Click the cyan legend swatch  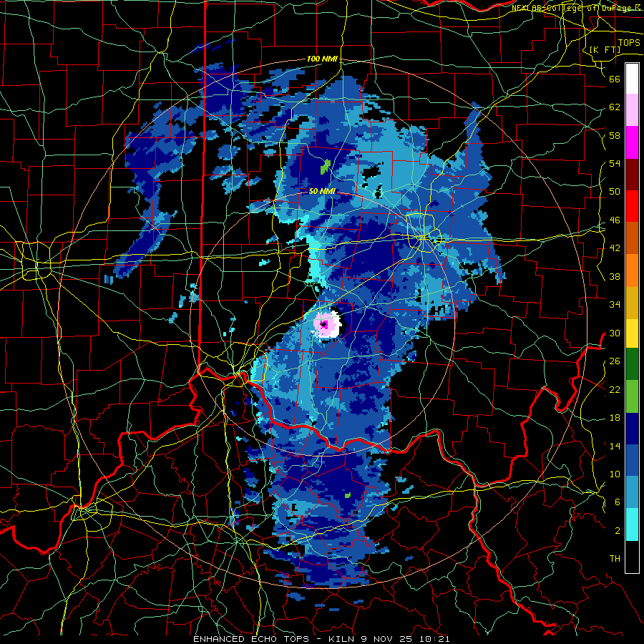click(x=632, y=525)
